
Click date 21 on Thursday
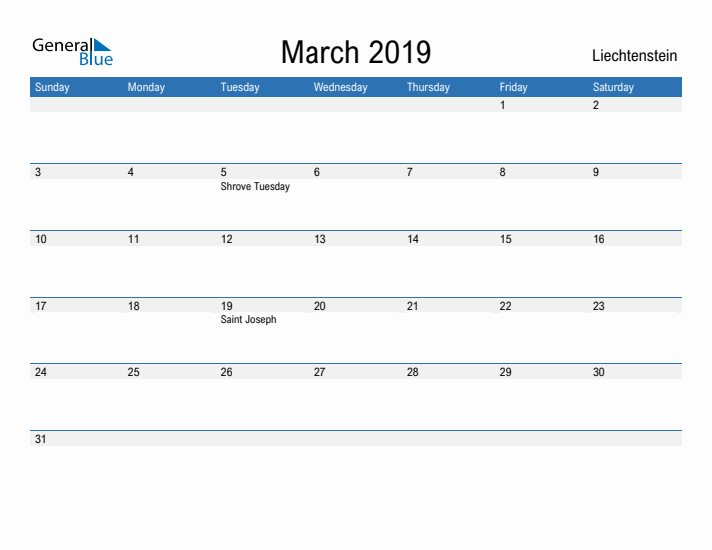click(x=412, y=306)
